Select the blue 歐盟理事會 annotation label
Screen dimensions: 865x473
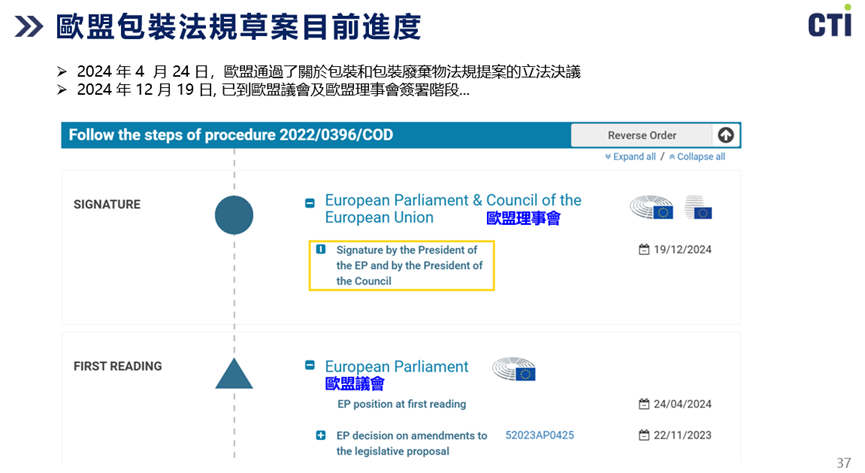[523, 219]
